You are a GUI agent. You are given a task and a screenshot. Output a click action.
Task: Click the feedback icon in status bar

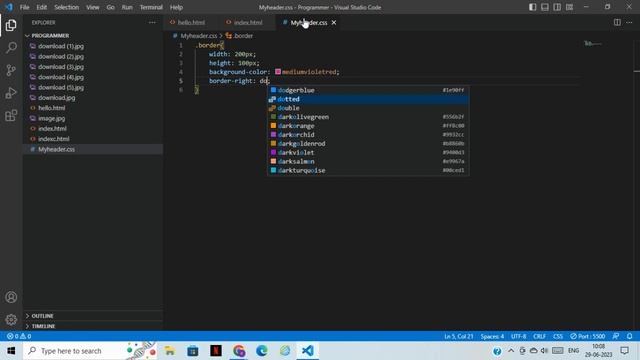(x=616, y=336)
